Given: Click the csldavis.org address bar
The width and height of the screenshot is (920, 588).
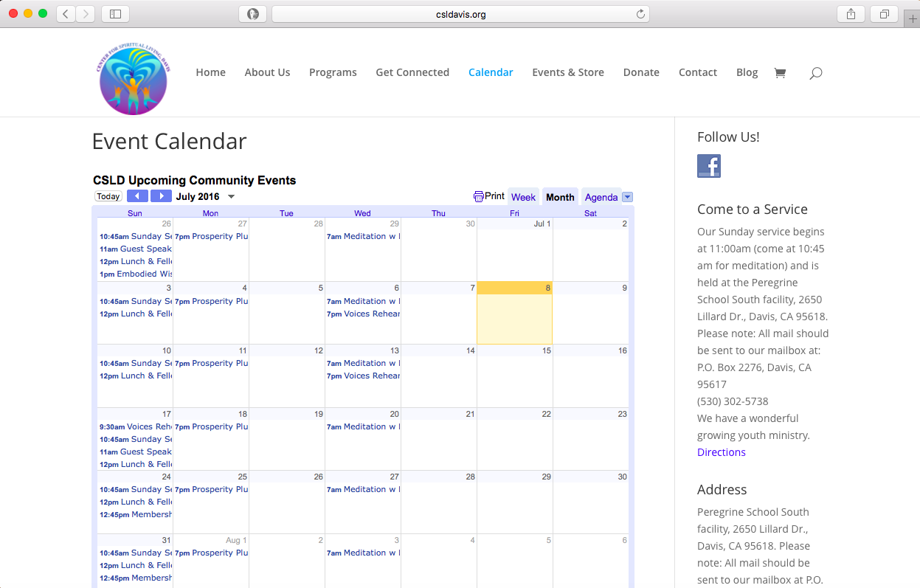Looking at the screenshot, I should tap(460, 14).
